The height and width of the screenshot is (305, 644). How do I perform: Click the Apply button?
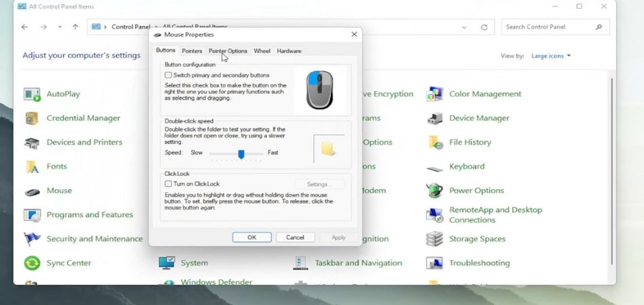338,237
